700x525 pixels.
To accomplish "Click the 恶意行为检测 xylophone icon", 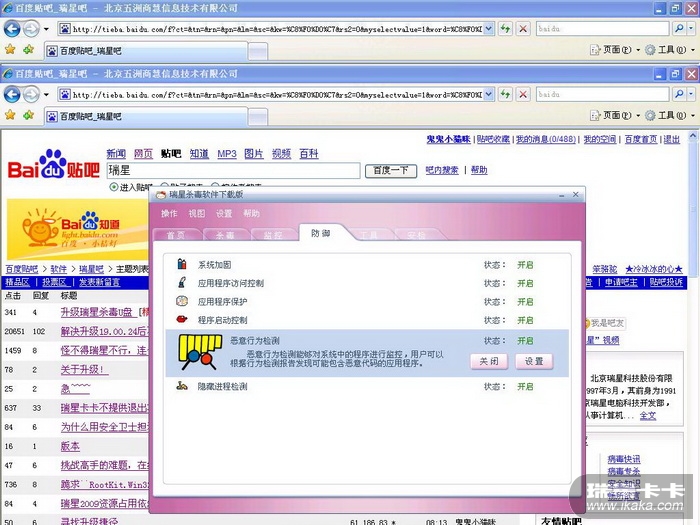I will [200, 353].
